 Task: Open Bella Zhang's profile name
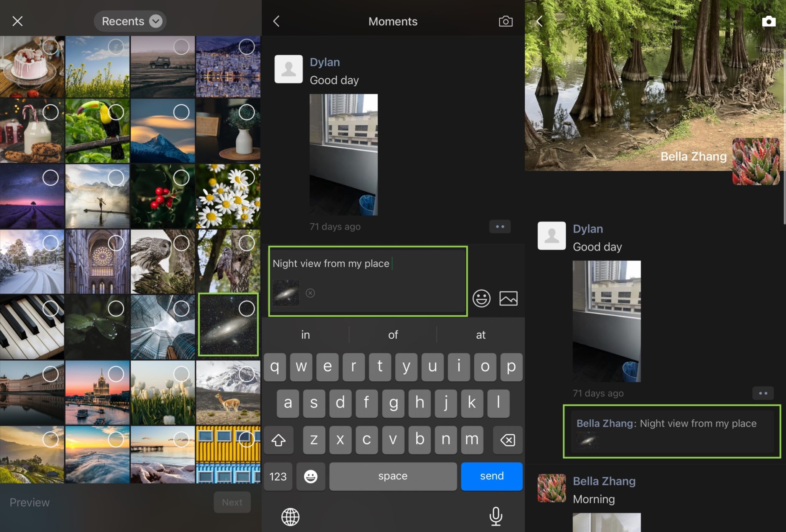(x=604, y=481)
